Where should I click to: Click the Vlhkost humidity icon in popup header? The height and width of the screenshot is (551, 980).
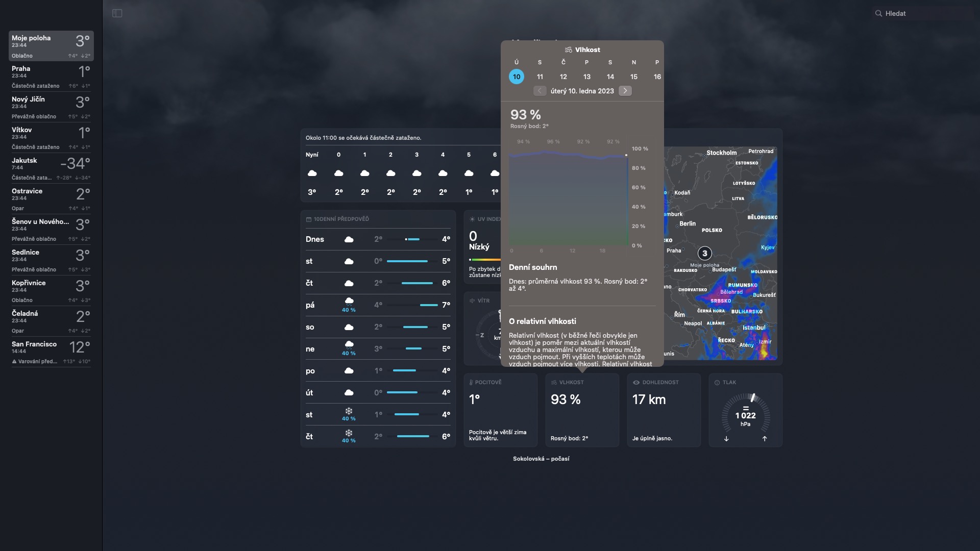pos(568,50)
